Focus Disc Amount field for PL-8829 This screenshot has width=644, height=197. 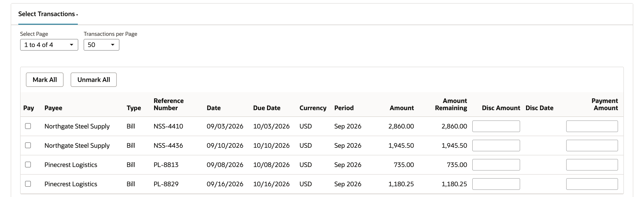pyautogui.click(x=496, y=184)
